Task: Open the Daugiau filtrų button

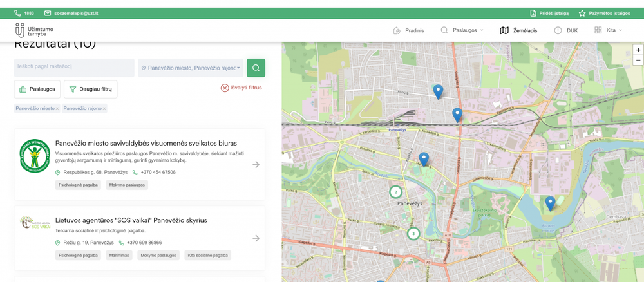Action: (x=90, y=89)
